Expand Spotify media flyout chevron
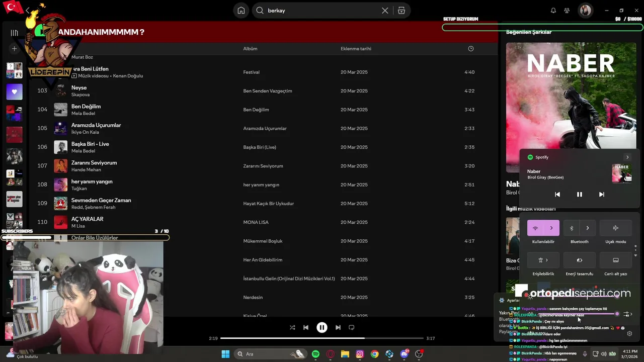The height and width of the screenshot is (362, 644). [x=627, y=157]
